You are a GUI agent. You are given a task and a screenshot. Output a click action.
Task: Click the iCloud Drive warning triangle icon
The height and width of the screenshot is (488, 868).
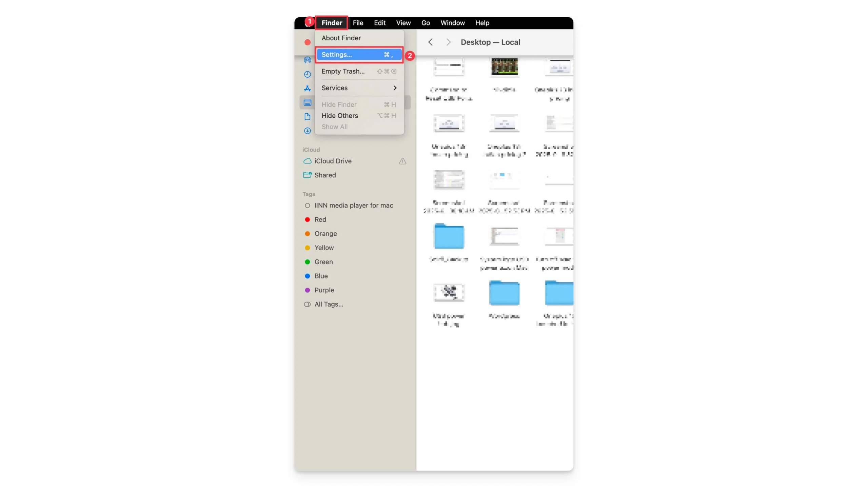pos(402,161)
